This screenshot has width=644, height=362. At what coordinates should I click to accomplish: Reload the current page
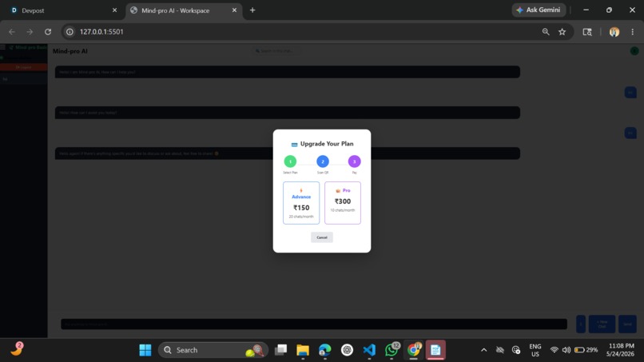48,32
